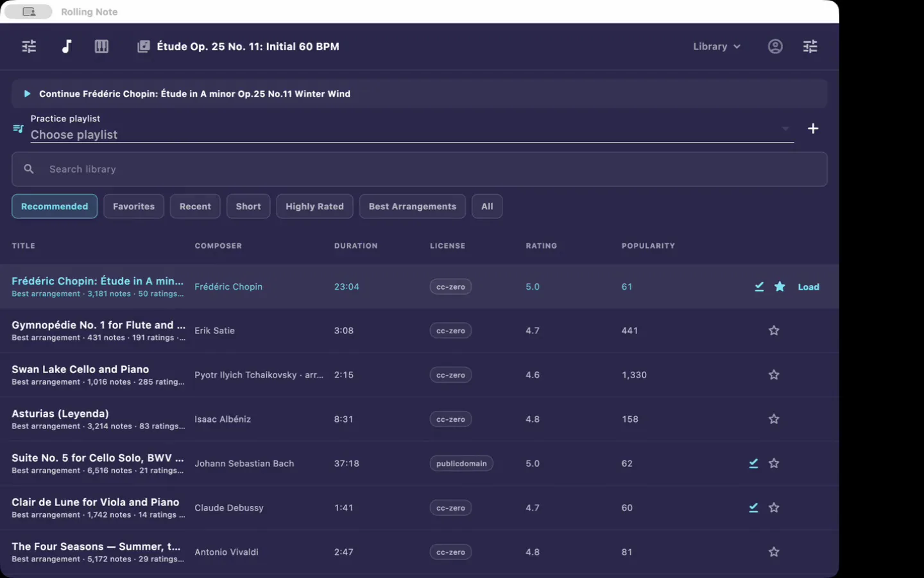Sort by RATING column header
This screenshot has width=924, height=578.
tap(542, 246)
